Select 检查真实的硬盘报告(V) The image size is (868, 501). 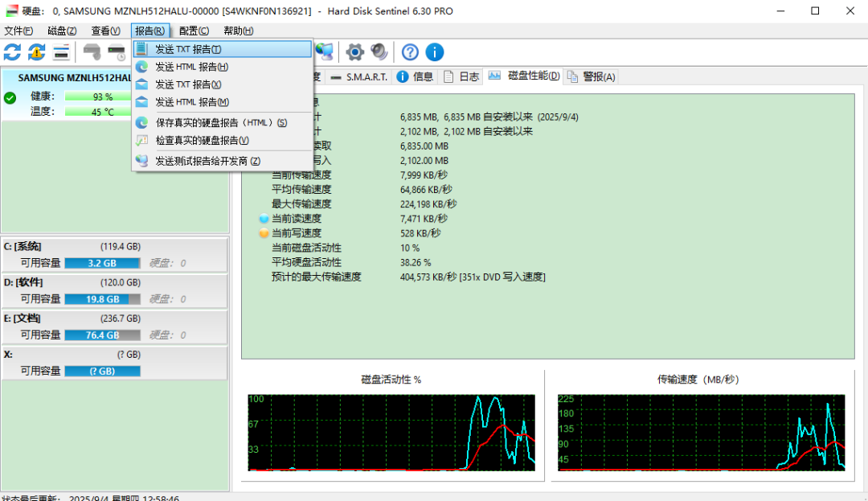[x=223, y=140]
